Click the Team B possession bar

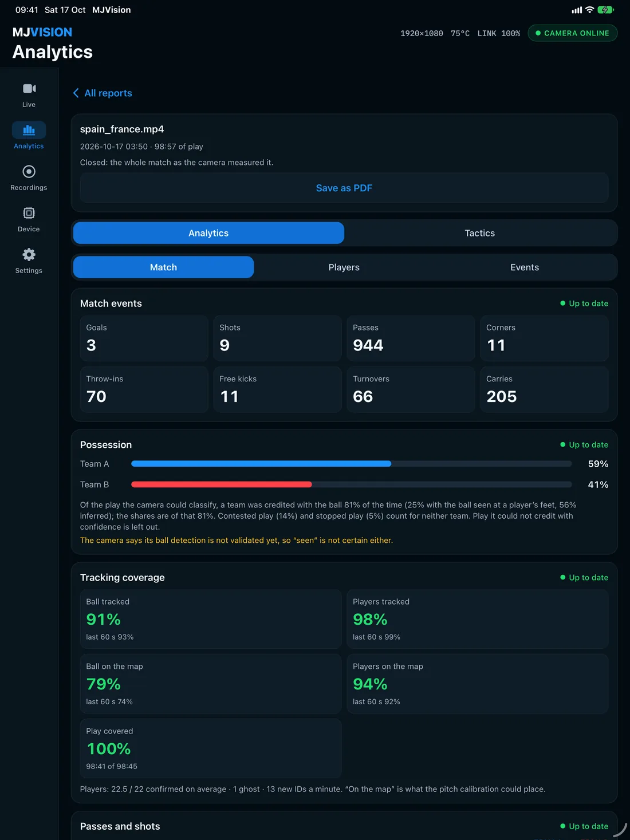pos(352,484)
